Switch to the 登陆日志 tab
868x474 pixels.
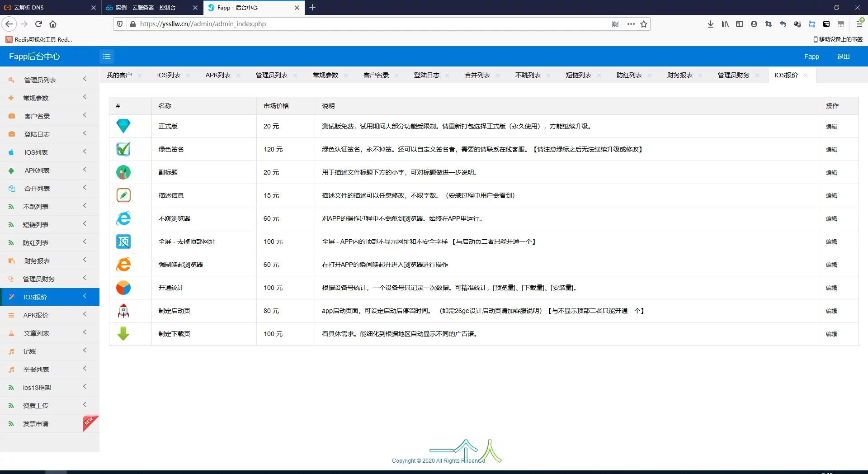coord(426,75)
